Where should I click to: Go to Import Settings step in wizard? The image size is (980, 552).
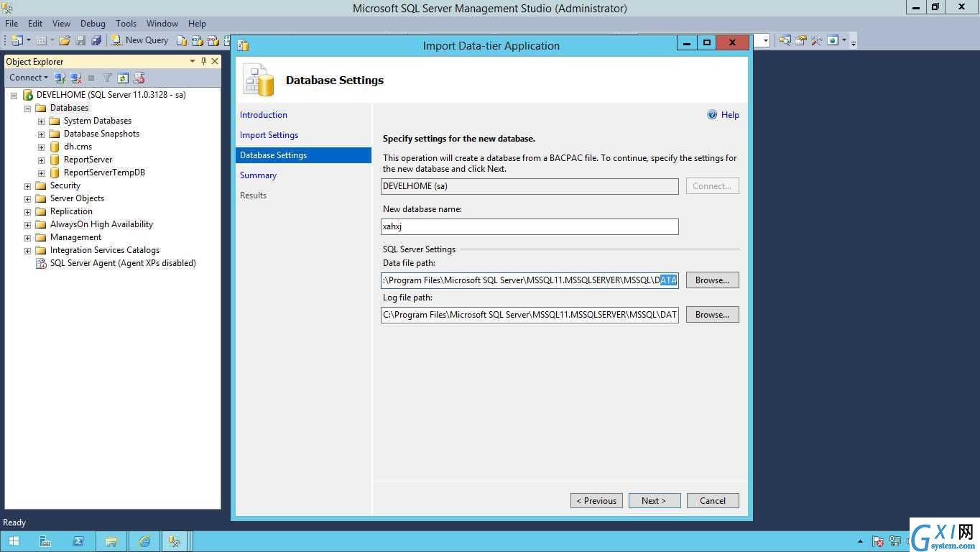(269, 135)
